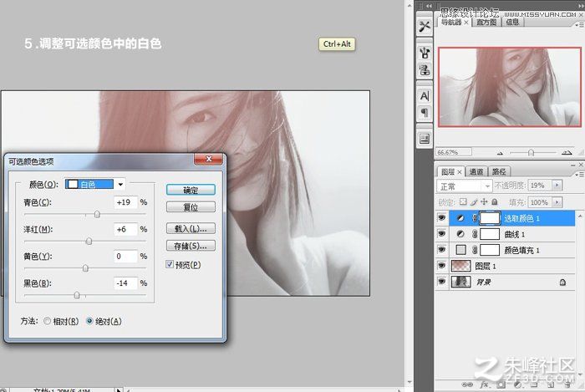Hide the 选取颜色 1 layer

(x=442, y=218)
